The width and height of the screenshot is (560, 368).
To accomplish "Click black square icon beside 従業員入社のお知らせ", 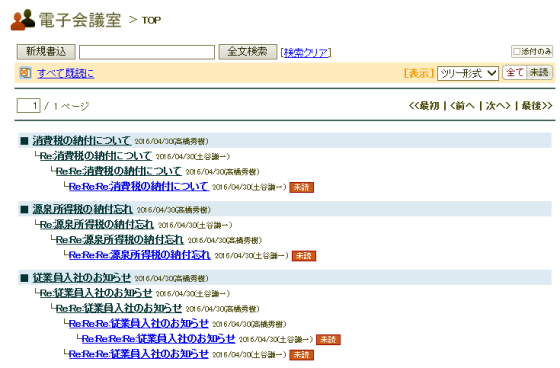I will pos(24,278).
